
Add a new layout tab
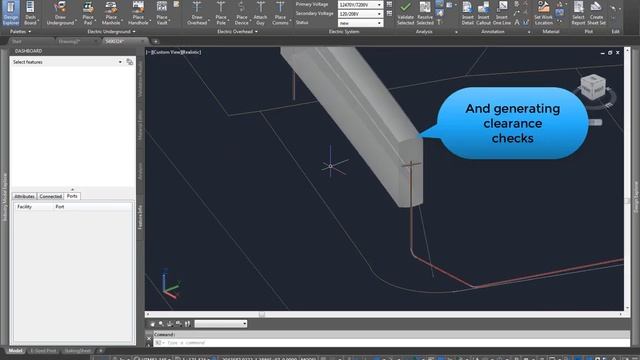[101, 351]
